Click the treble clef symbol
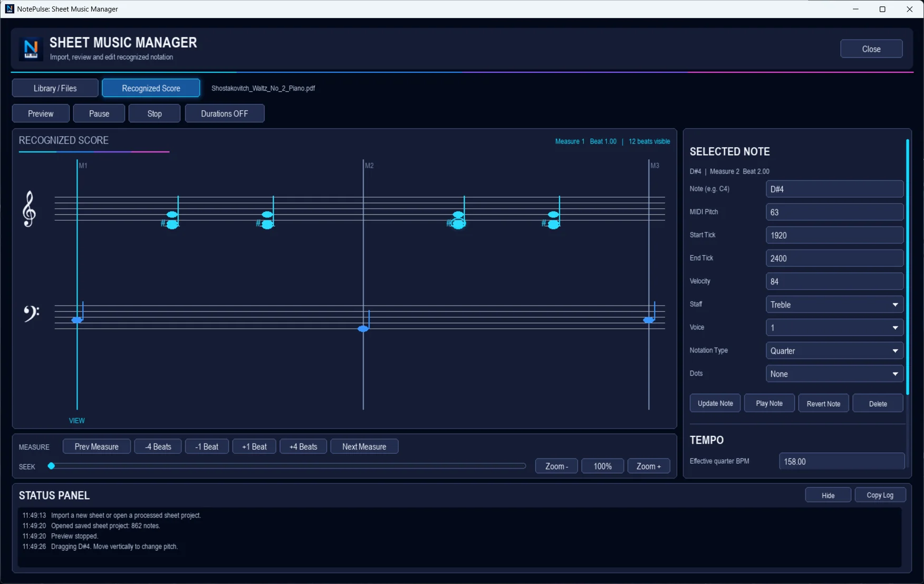 pos(29,209)
